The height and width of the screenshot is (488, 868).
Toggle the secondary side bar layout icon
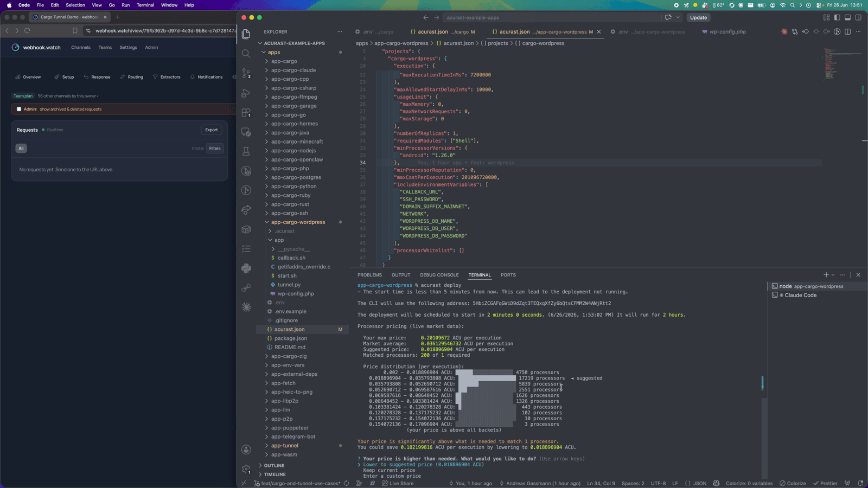(858, 17)
